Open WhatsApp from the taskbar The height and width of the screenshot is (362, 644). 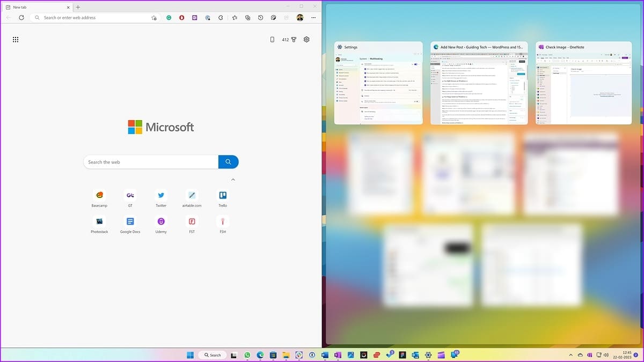pos(247,355)
